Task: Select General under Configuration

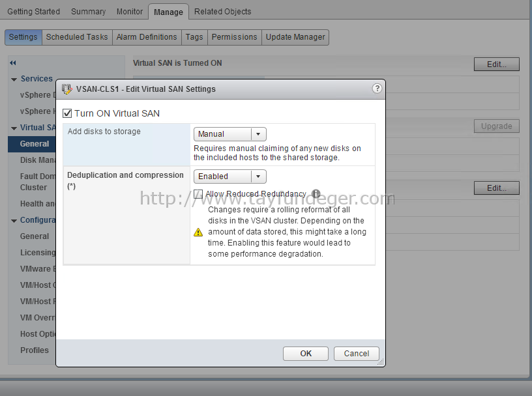Action: coord(35,236)
